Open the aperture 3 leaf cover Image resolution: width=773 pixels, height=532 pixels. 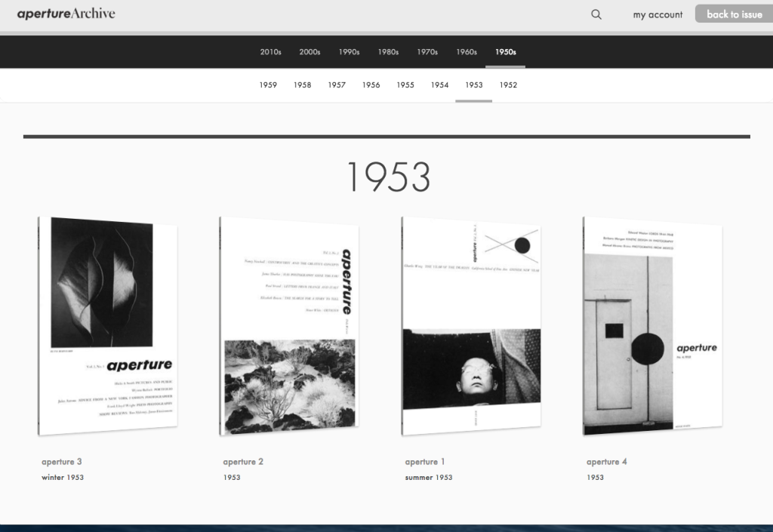click(x=107, y=326)
